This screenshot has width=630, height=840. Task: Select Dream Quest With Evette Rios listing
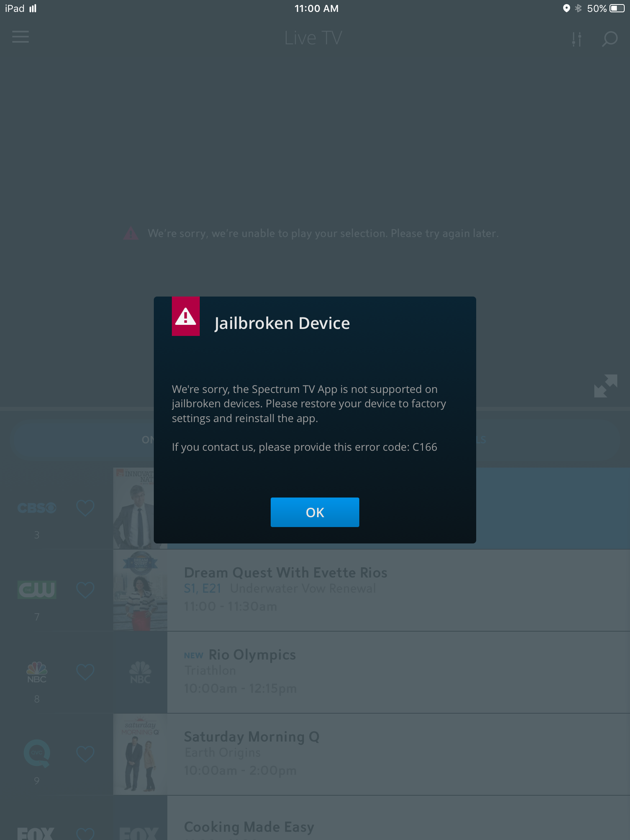(x=399, y=590)
